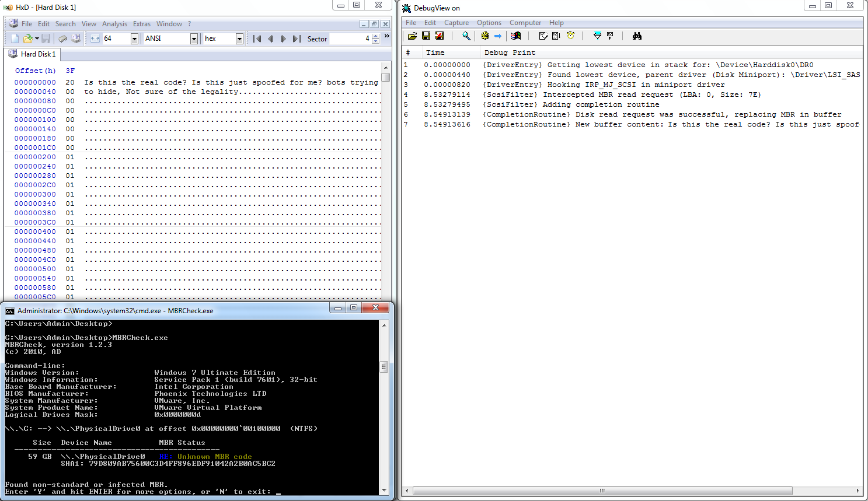
Task: Restore the inner HxD document window
Action: (374, 24)
